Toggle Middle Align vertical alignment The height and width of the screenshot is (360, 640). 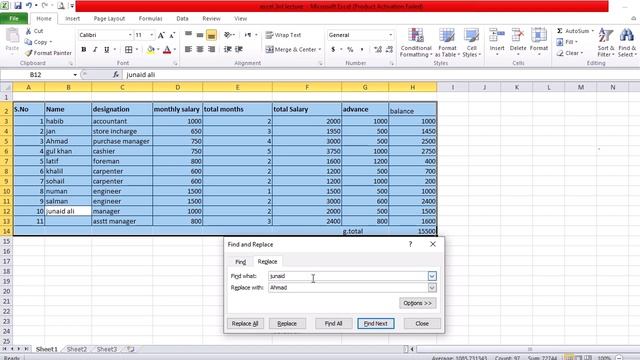[200, 35]
